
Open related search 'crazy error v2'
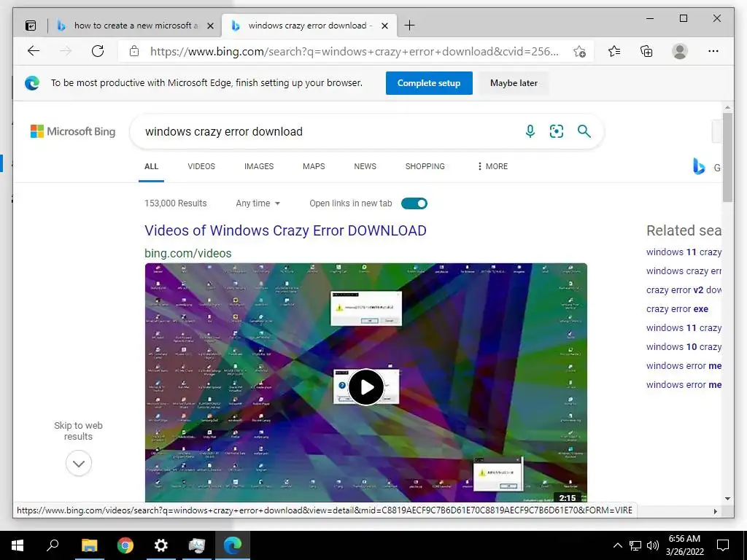click(x=683, y=290)
